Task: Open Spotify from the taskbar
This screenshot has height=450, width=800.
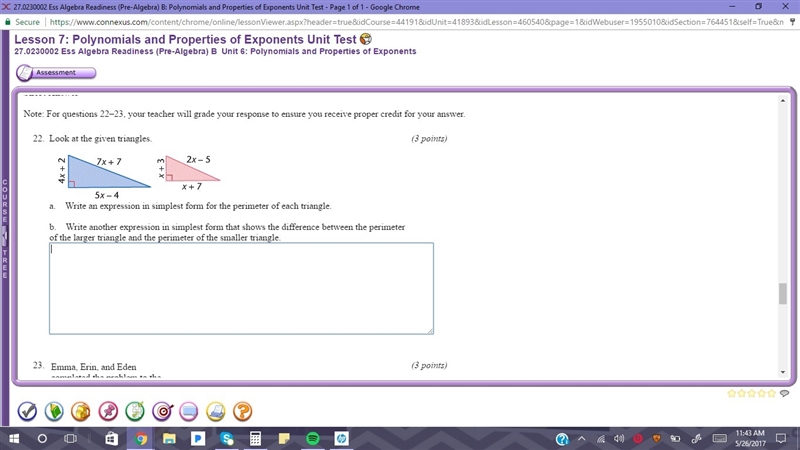Action: [313, 439]
